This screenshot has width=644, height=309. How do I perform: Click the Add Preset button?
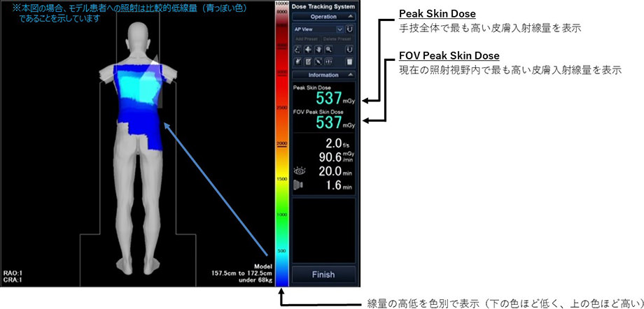tap(307, 39)
